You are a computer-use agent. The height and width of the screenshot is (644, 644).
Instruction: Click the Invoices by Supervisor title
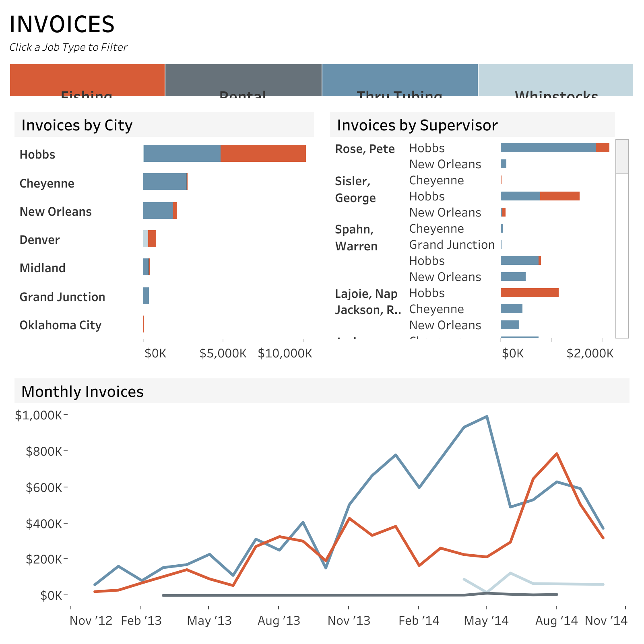(417, 125)
